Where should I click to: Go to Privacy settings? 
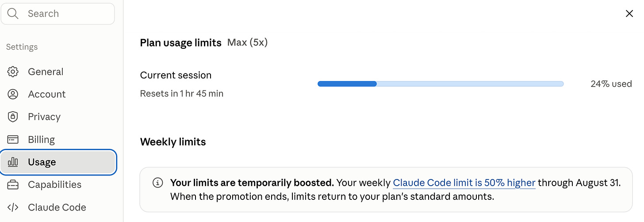click(58, 117)
